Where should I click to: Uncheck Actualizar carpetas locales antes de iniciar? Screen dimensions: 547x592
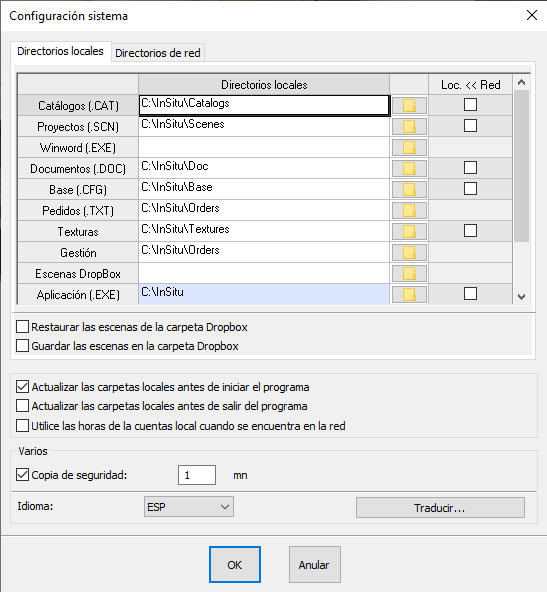[x=23, y=387]
